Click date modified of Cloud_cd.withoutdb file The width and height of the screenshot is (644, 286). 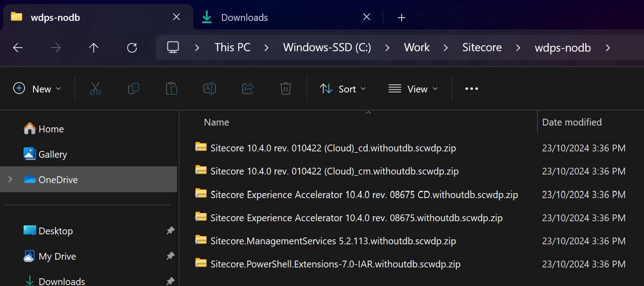coord(584,148)
